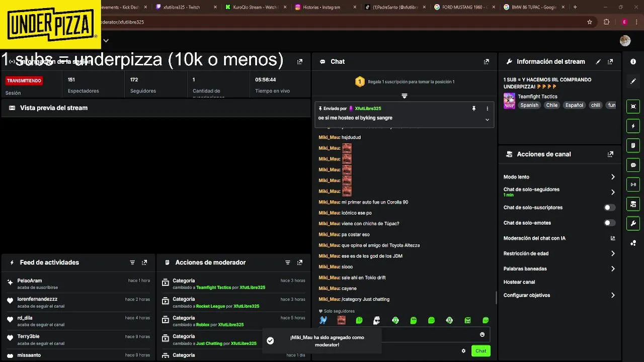The height and width of the screenshot is (362, 644).
Task: Click the pencil icon in right sidebar
Action: tap(633, 81)
